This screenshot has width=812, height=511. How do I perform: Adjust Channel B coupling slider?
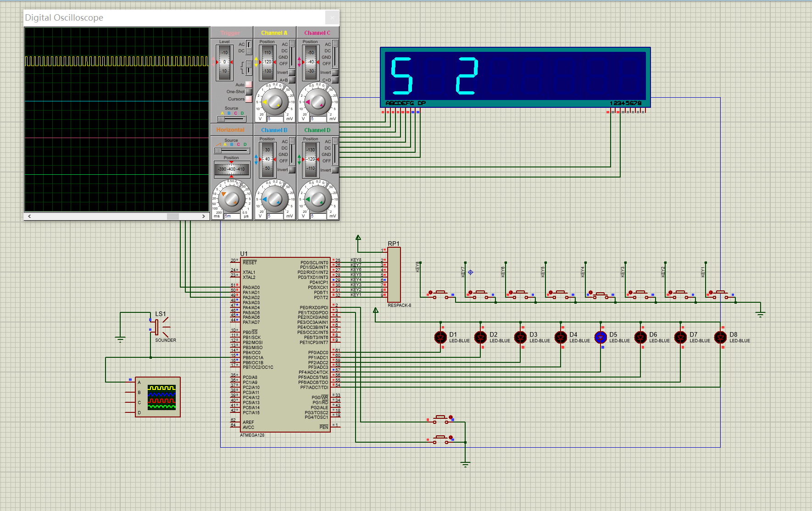pos(292,151)
